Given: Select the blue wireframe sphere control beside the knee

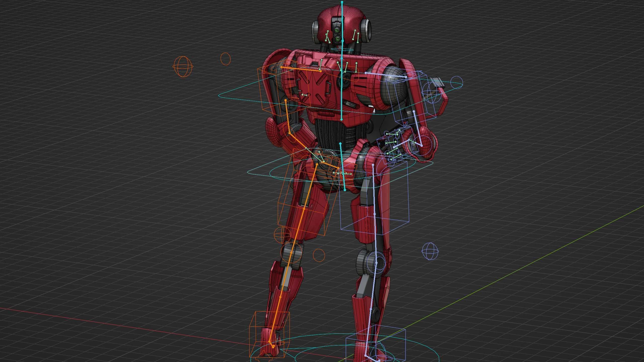Looking at the screenshot, I should 430,251.
